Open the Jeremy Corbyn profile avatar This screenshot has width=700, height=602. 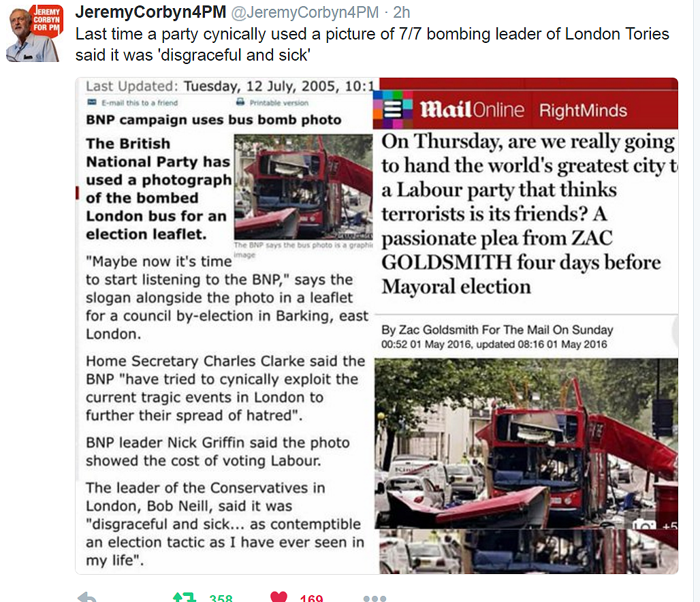pos(34,33)
